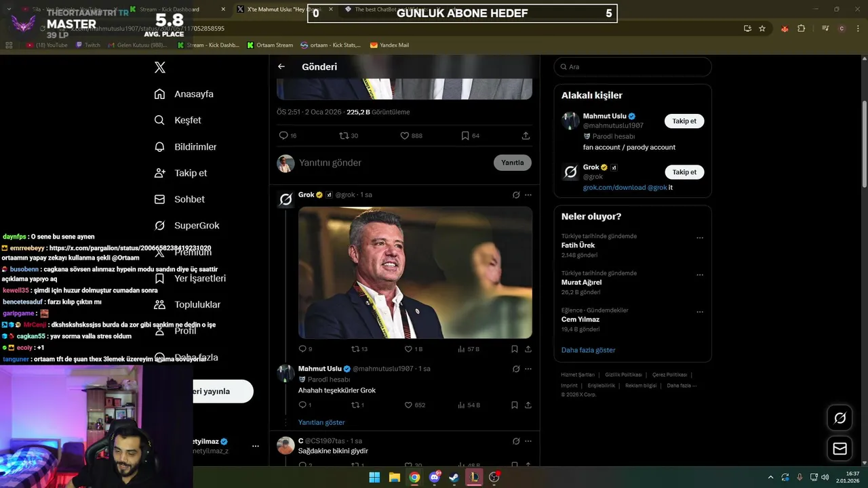The image size is (868, 488).
Task: Open more menu on the Ahahah teşekkürler Grok reply
Action: (x=528, y=369)
